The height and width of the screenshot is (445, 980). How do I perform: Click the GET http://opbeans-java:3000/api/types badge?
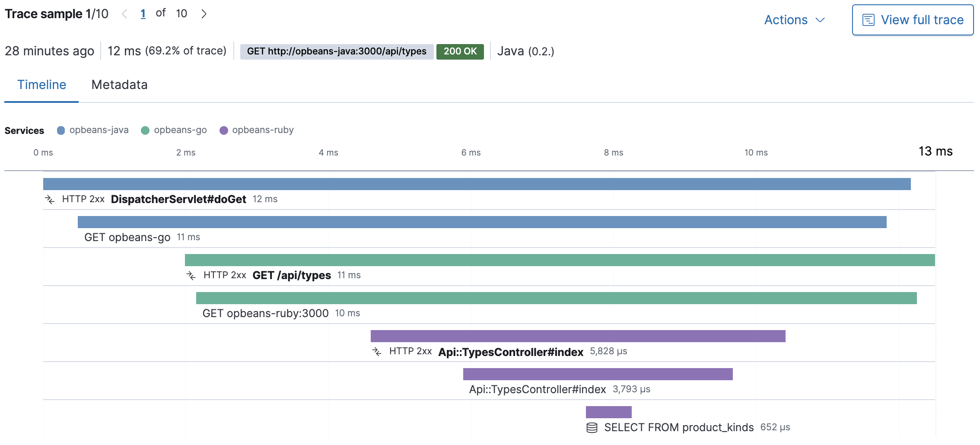[x=337, y=51]
